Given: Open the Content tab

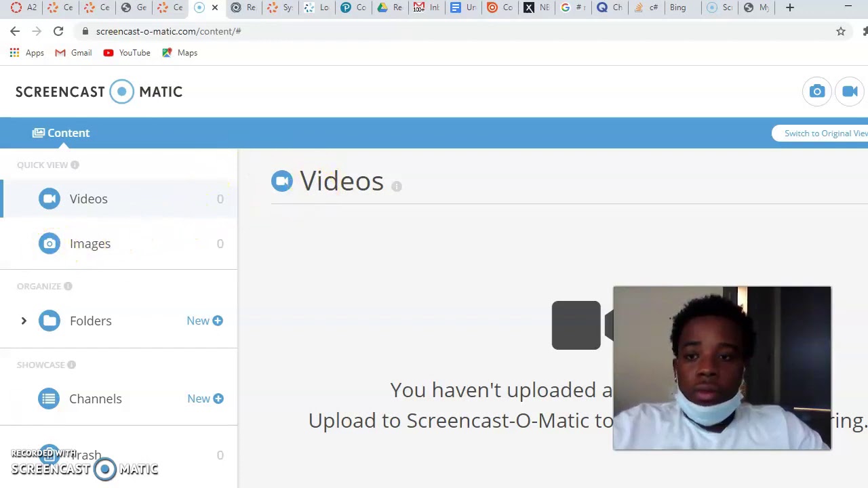Looking at the screenshot, I should [61, 133].
